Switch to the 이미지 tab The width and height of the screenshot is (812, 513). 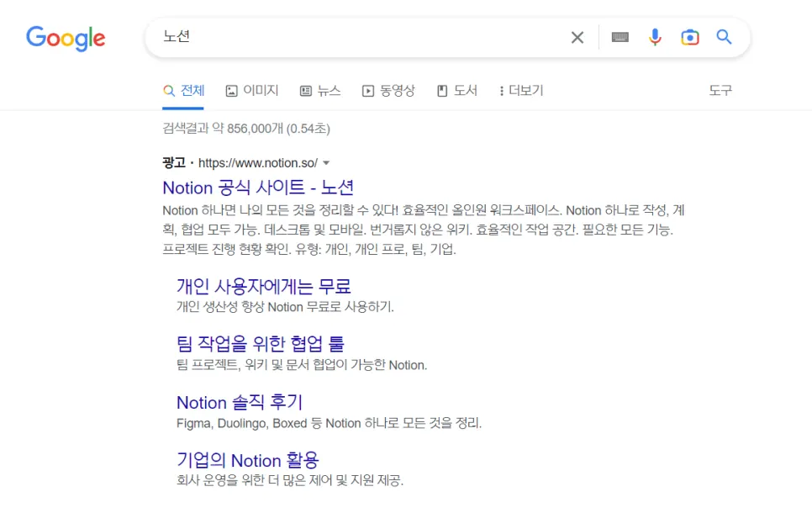click(x=252, y=91)
